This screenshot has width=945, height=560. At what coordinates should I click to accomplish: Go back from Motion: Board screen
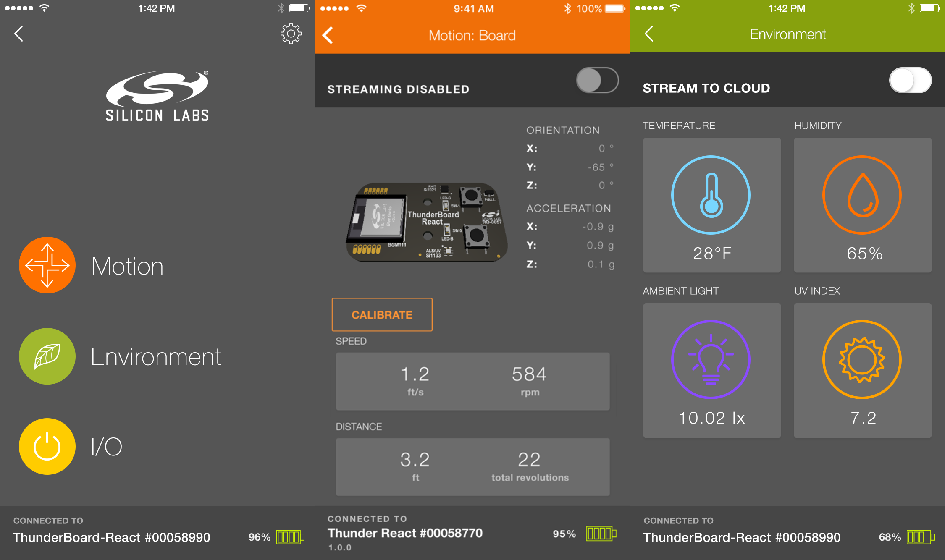point(328,35)
